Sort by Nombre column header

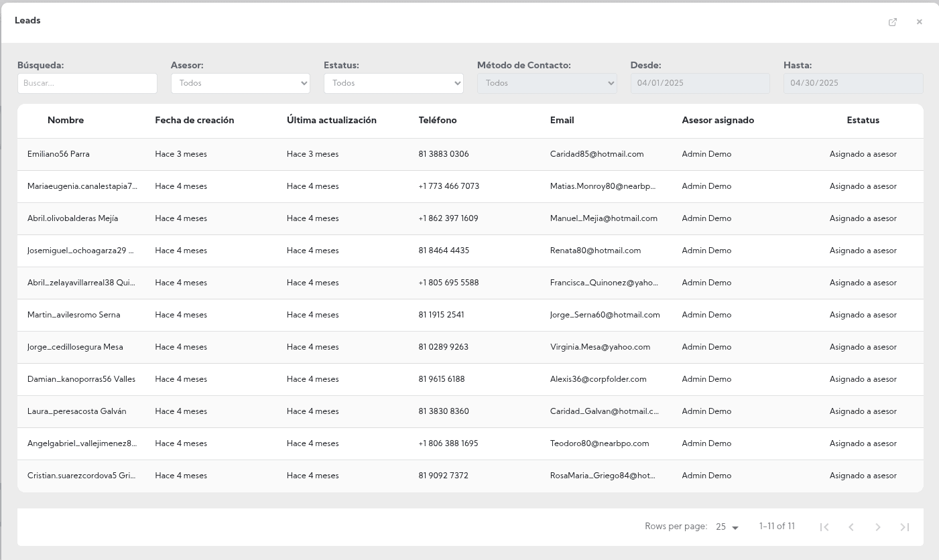click(x=66, y=121)
